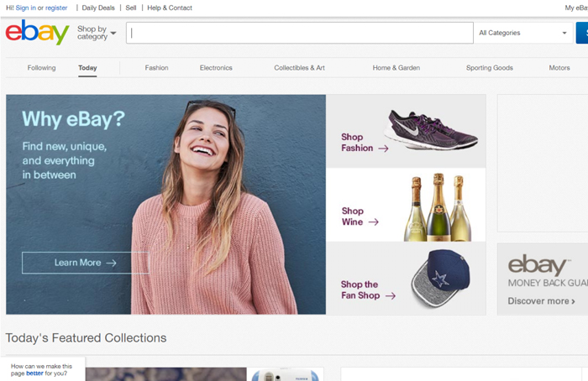Image resolution: width=588 pixels, height=381 pixels.
Task: Click the Shop Wine arrow icon
Action: [374, 222]
